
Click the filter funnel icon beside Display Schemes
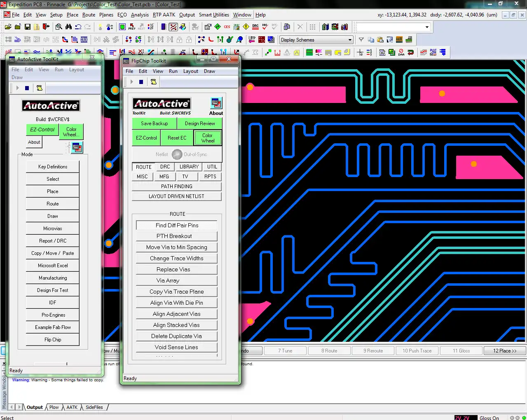pyautogui.click(x=361, y=40)
